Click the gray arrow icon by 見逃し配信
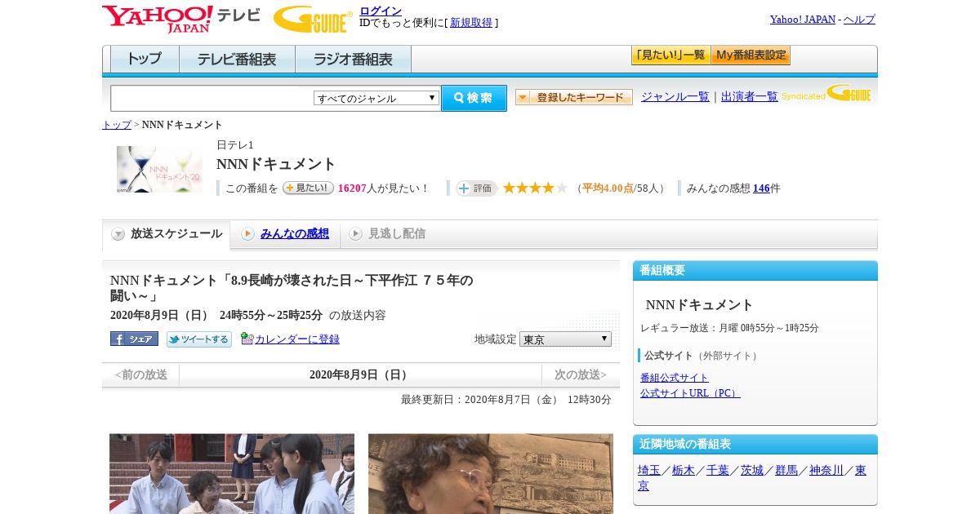 pos(355,233)
